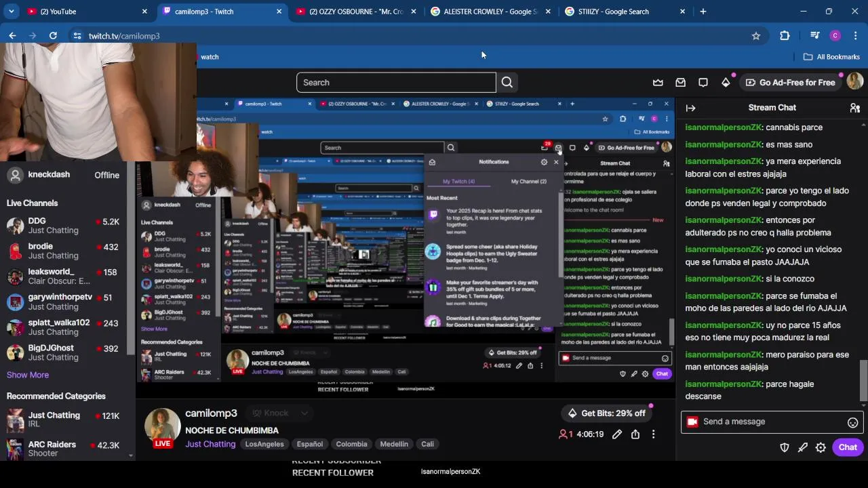This screenshot has height=488, width=868.
Task: Open chat emote picker
Action: tap(853, 422)
